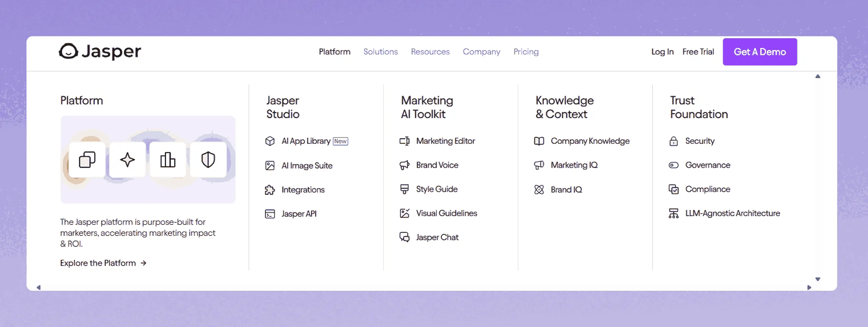Click the shield platform tile
Viewport: 868px width, 327px height.
pyautogui.click(x=208, y=160)
